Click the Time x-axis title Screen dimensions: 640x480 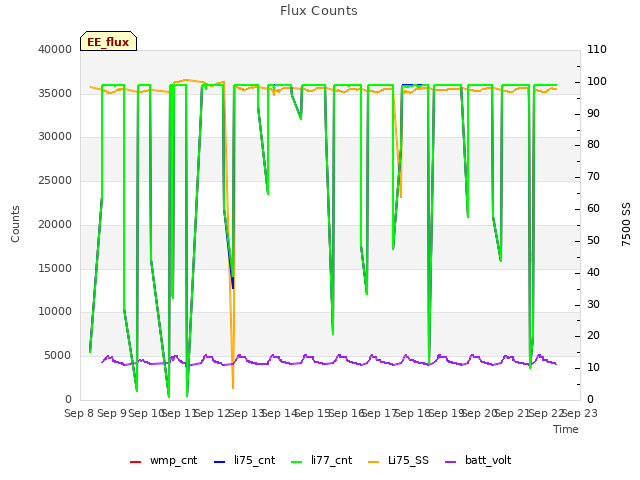coord(566,429)
